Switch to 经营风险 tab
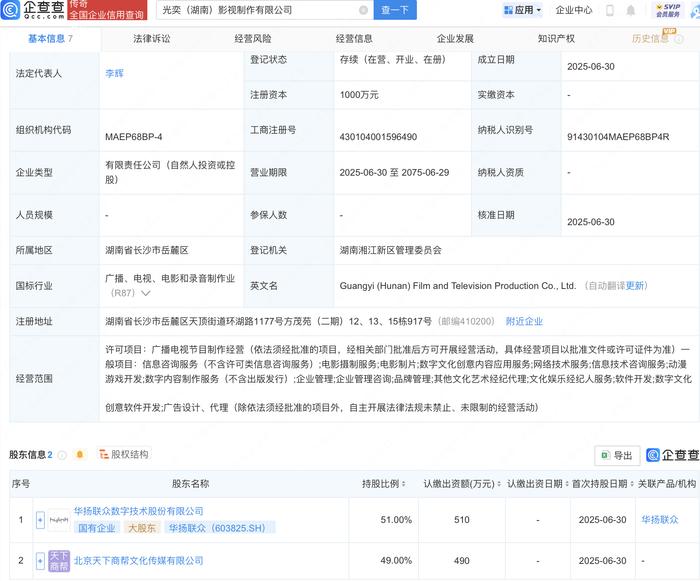The height and width of the screenshot is (581, 700). tap(253, 39)
